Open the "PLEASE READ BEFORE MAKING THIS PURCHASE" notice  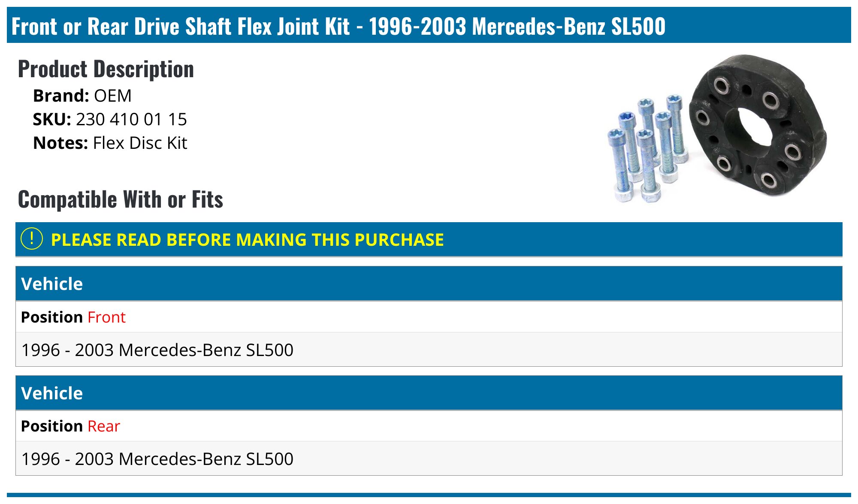[247, 239]
